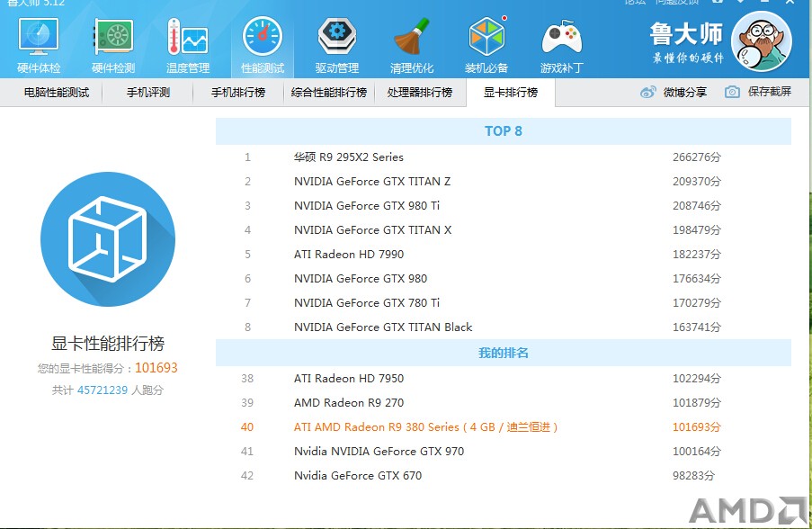The image size is (812, 529).
Task: Select NVIDIA GeForce GTX TITAN Z entry
Action: (372, 182)
